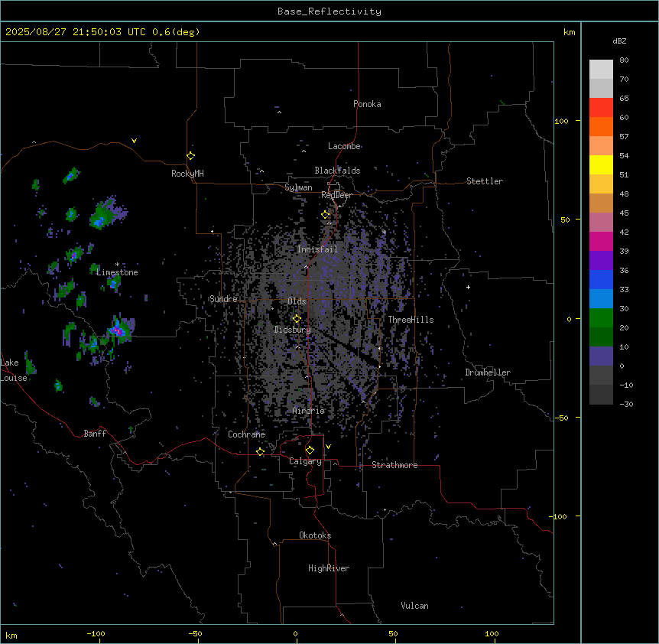The image size is (659, 644).
Task: Click the -30 value on the dBZ scale
Action: pos(626,404)
